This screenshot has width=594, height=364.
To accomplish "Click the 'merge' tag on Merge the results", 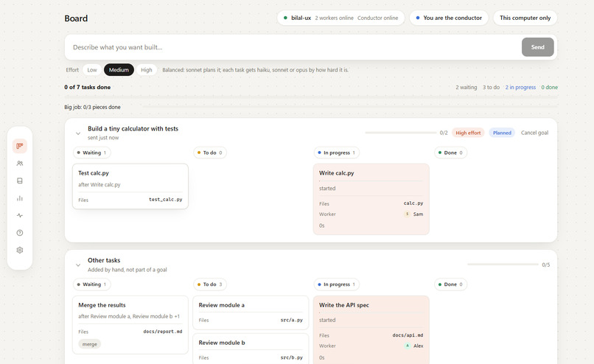I will coord(90,344).
